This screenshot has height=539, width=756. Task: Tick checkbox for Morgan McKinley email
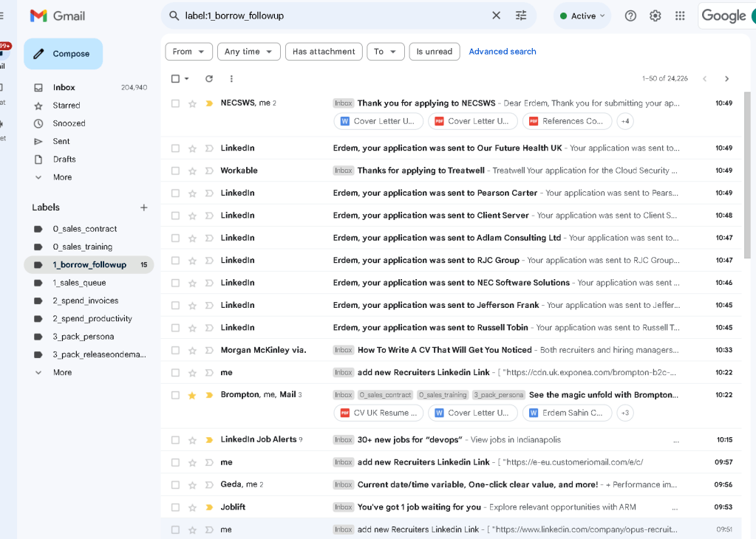[175, 351]
